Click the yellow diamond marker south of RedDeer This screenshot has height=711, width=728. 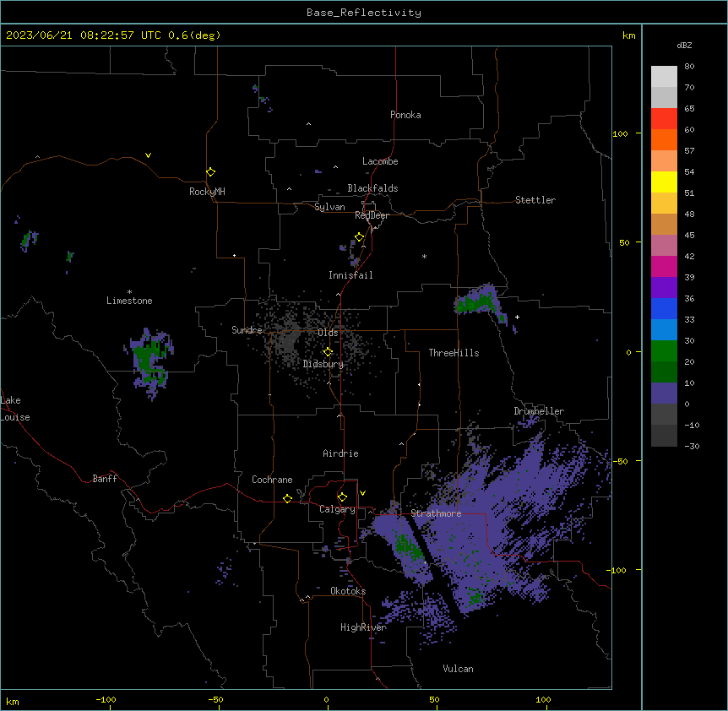pos(360,237)
